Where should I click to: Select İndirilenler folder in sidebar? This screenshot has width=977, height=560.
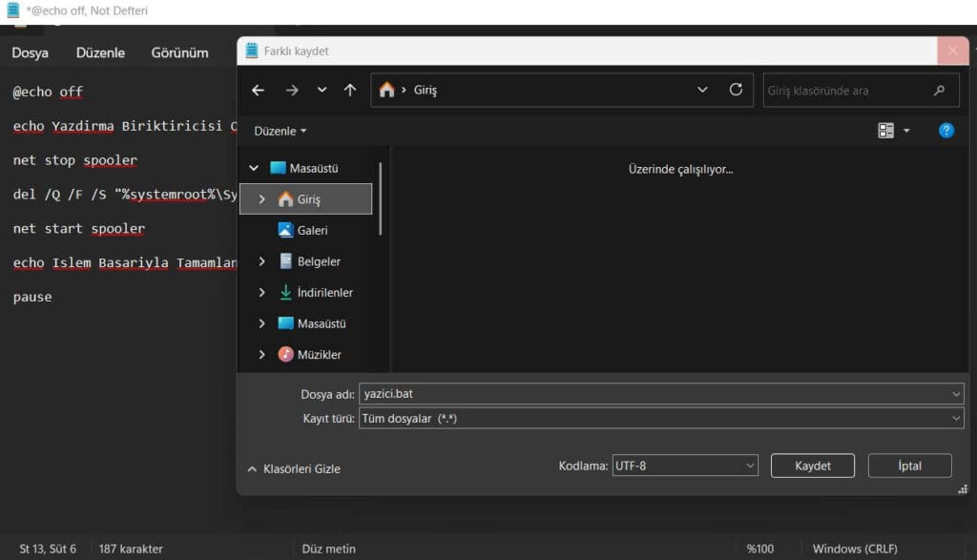point(324,292)
